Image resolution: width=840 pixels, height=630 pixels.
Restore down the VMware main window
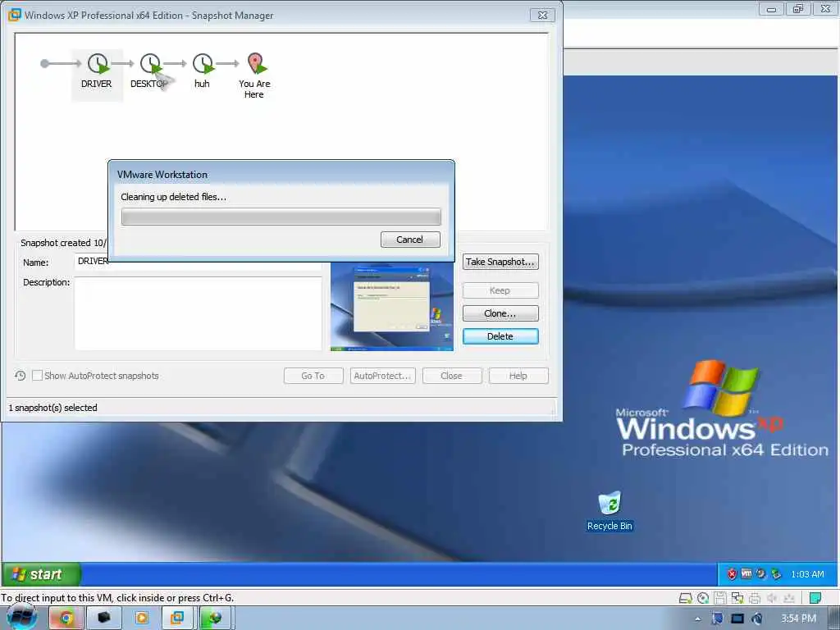(x=798, y=8)
